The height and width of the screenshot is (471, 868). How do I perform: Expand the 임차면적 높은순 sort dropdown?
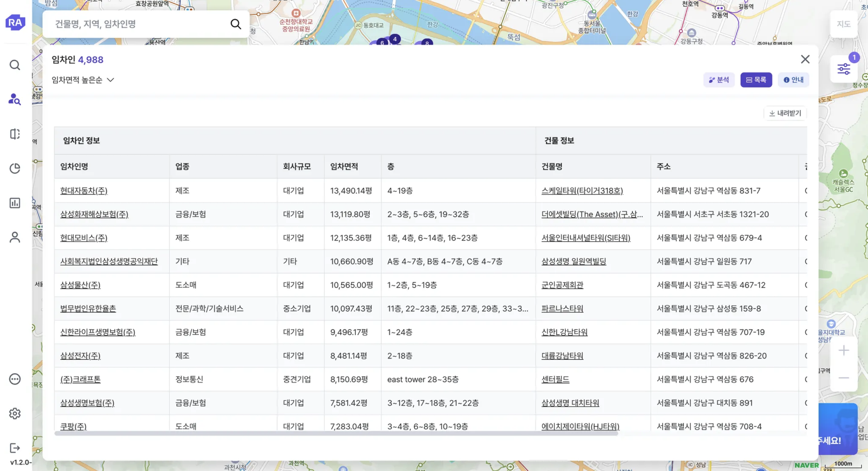[x=83, y=80]
